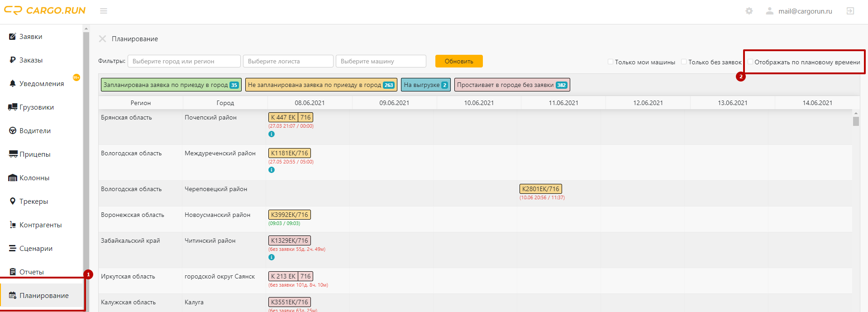Click info icon under truck K1181EK/716
The width and height of the screenshot is (868, 312).
(x=272, y=170)
